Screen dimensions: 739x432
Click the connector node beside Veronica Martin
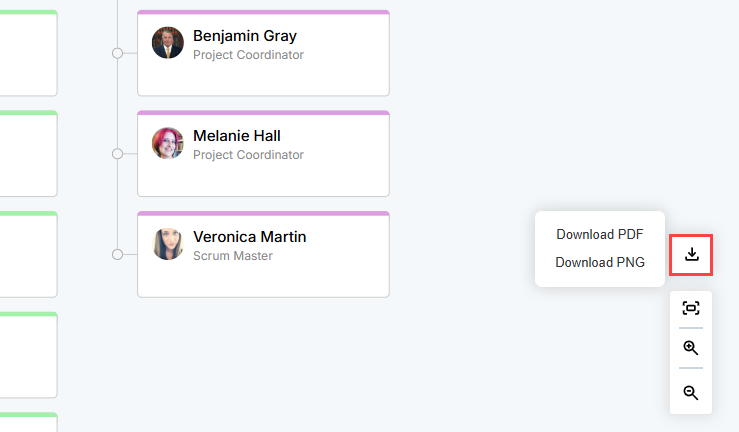118,255
